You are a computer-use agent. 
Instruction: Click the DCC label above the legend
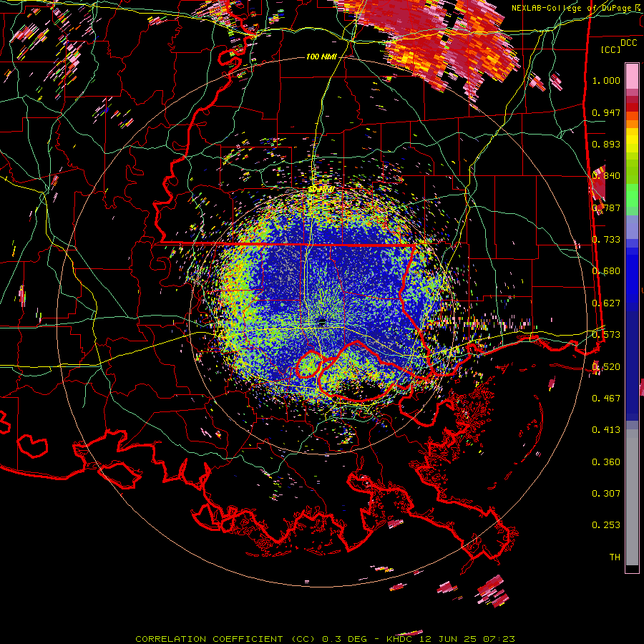pos(629,43)
